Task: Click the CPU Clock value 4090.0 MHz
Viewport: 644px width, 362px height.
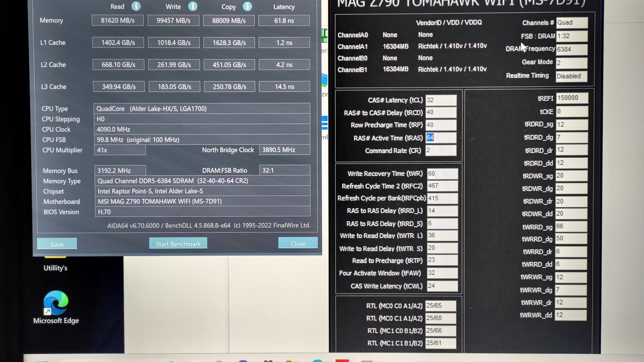Action: click(202, 129)
